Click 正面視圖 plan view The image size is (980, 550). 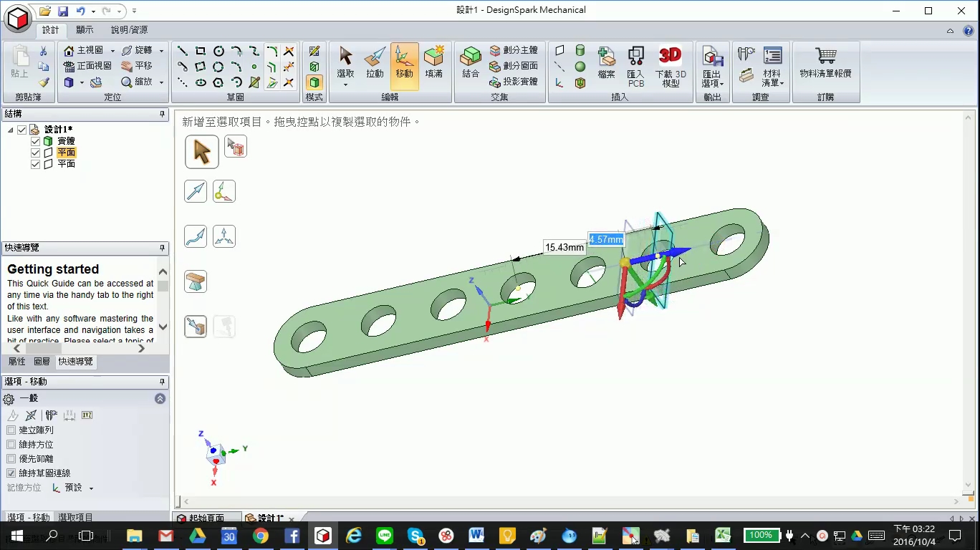(87, 66)
